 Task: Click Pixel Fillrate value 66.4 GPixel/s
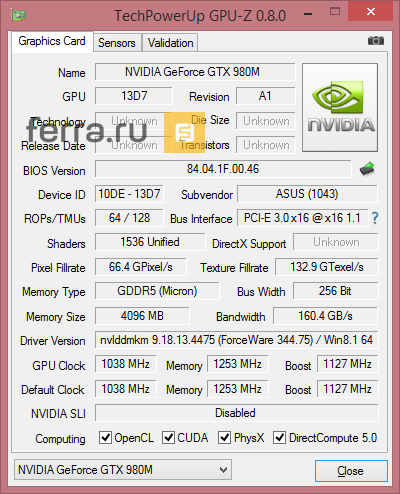coord(141,267)
